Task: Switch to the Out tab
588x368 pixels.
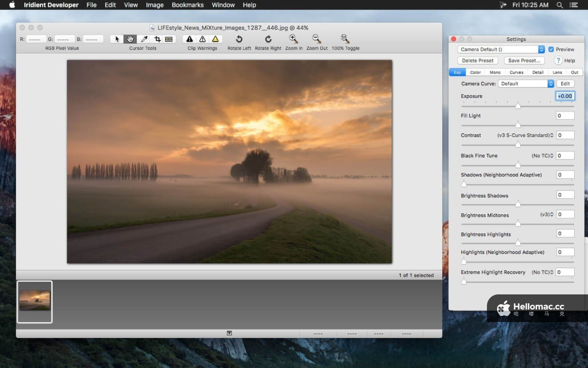Action: pos(575,72)
